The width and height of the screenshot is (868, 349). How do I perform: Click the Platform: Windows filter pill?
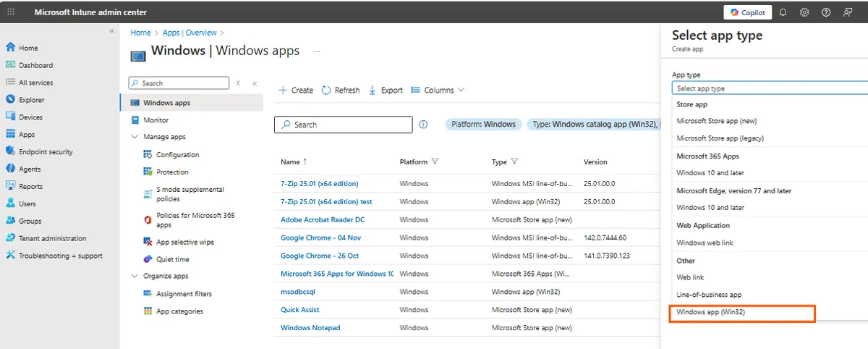(x=483, y=125)
